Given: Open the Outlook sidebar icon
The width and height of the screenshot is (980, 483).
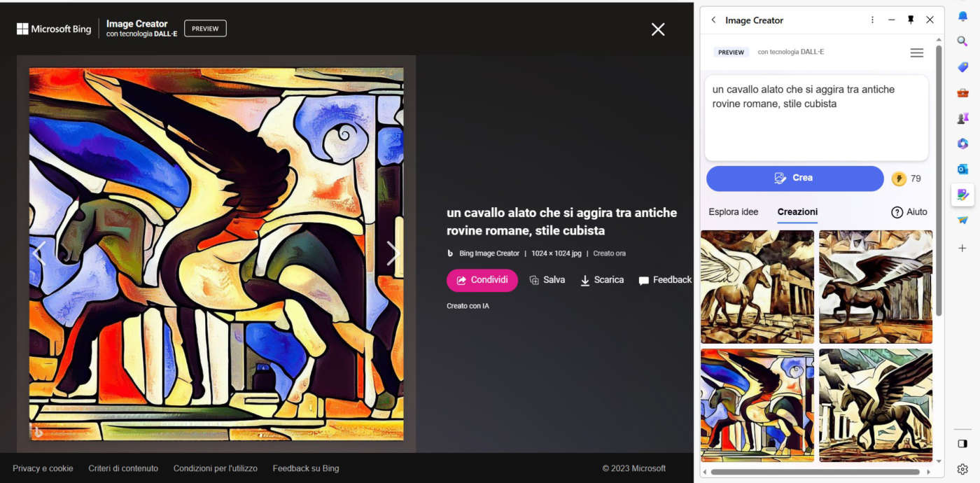Looking at the screenshot, I should pyautogui.click(x=962, y=169).
